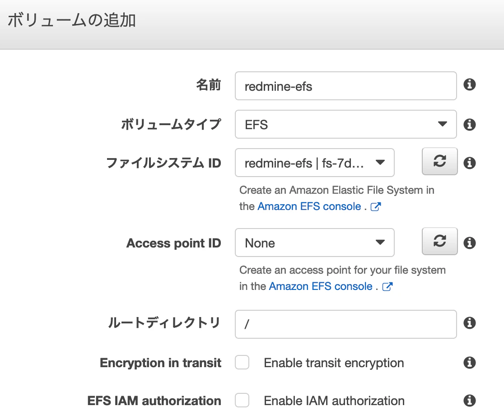Screen dimensions: 504x420
Task: Click into the ルートディレクトリ input field
Action: 346,324
